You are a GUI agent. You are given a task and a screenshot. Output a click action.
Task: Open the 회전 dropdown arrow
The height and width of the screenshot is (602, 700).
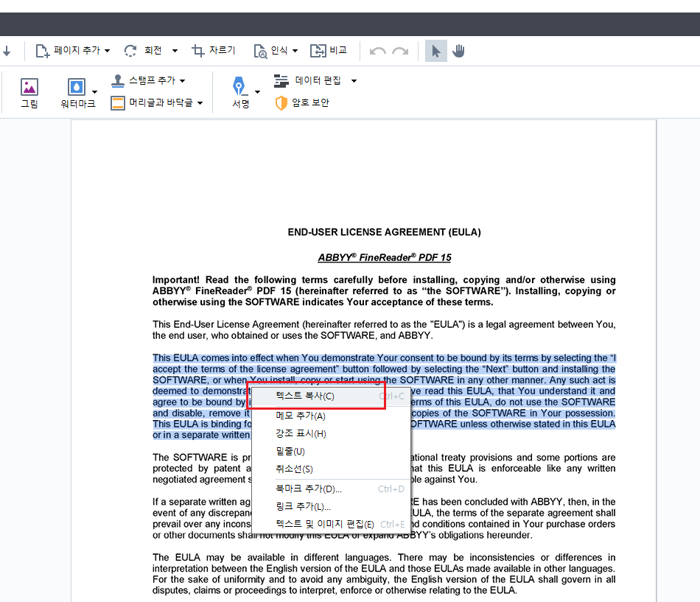pos(175,51)
